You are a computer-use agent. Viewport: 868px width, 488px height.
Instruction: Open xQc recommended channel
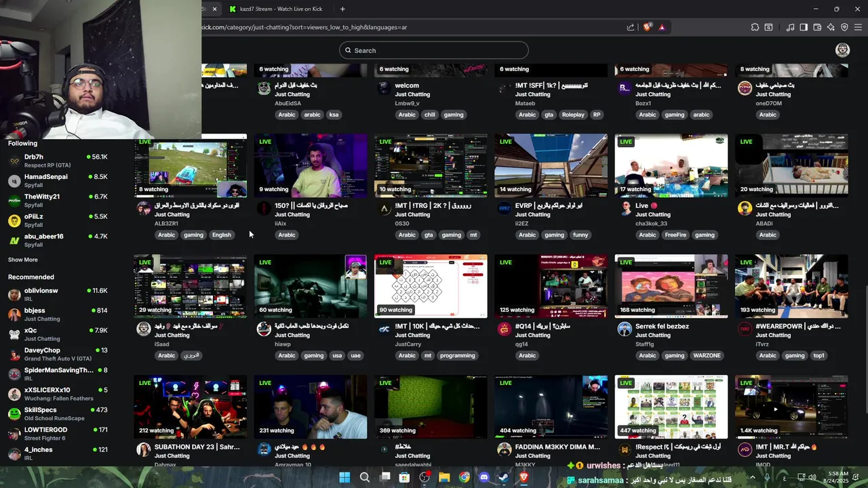(x=58, y=334)
